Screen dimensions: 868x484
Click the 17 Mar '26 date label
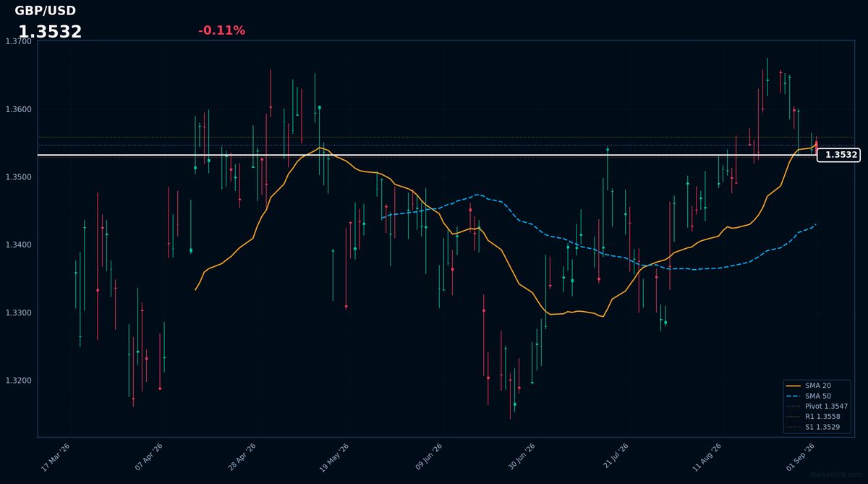tap(56, 458)
